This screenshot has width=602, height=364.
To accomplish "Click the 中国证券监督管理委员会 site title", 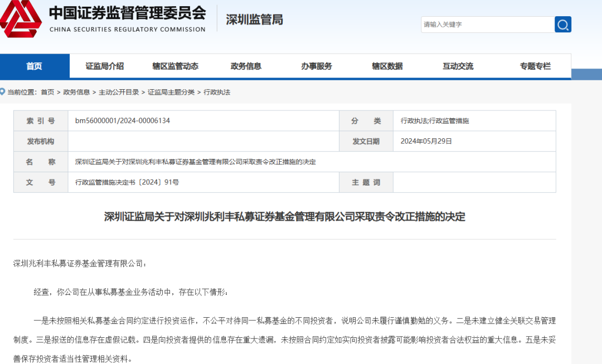I will [127, 13].
